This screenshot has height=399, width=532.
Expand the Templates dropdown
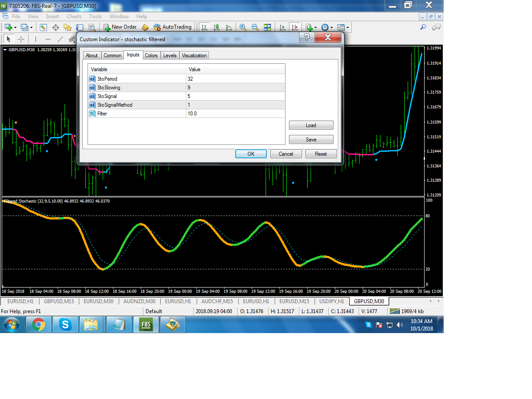(343, 27)
